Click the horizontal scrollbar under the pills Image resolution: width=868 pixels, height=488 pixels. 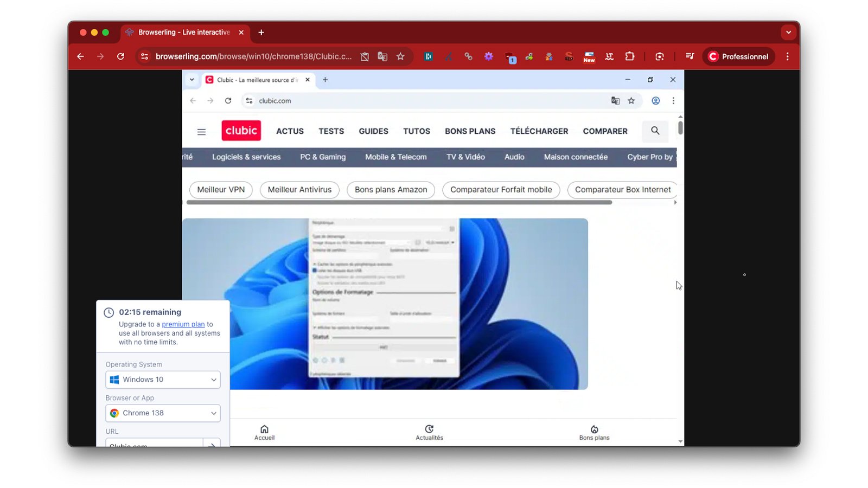399,203
